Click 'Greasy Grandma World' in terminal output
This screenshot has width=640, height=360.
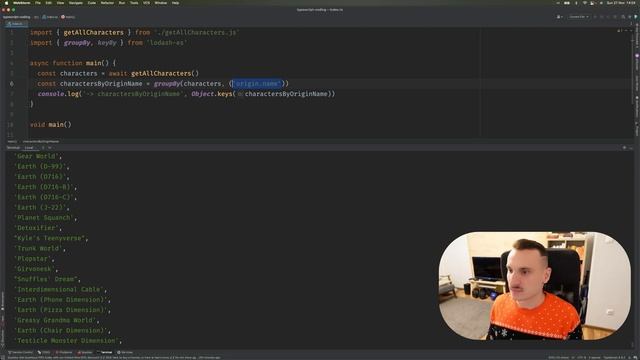(x=56, y=320)
